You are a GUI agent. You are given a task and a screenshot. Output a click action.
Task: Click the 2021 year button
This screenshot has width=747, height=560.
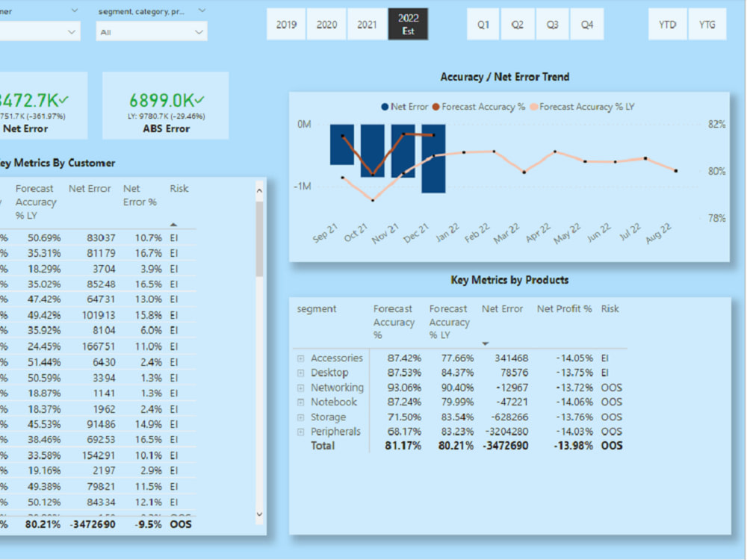point(367,23)
